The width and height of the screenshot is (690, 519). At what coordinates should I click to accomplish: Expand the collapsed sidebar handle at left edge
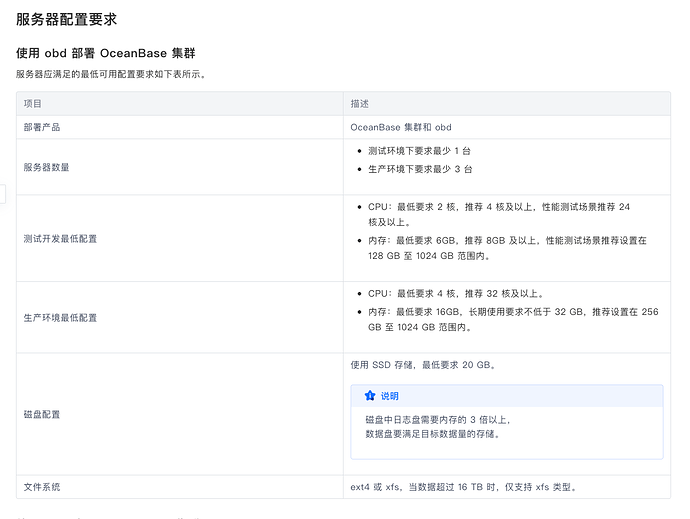[3, 193]
